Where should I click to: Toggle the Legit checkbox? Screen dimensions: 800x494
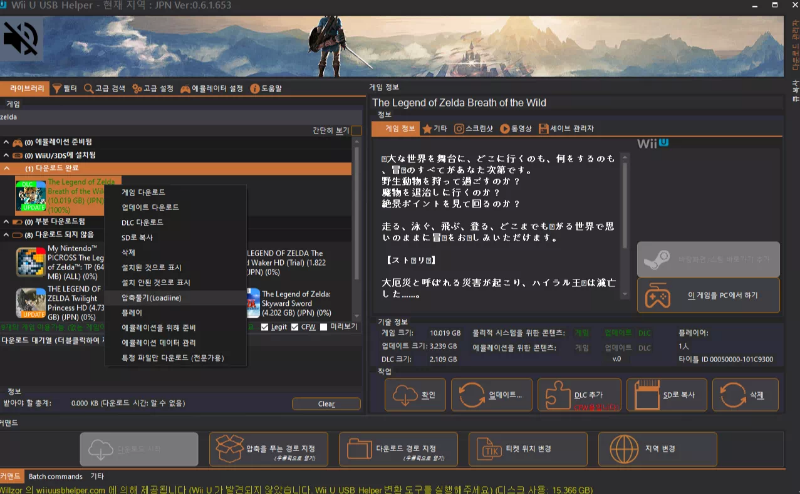click(264, 327)
